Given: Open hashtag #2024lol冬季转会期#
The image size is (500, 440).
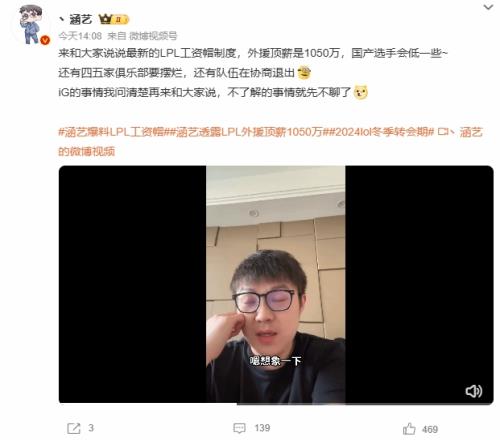Looking at the screenshot, I should (x=381, y=132).
